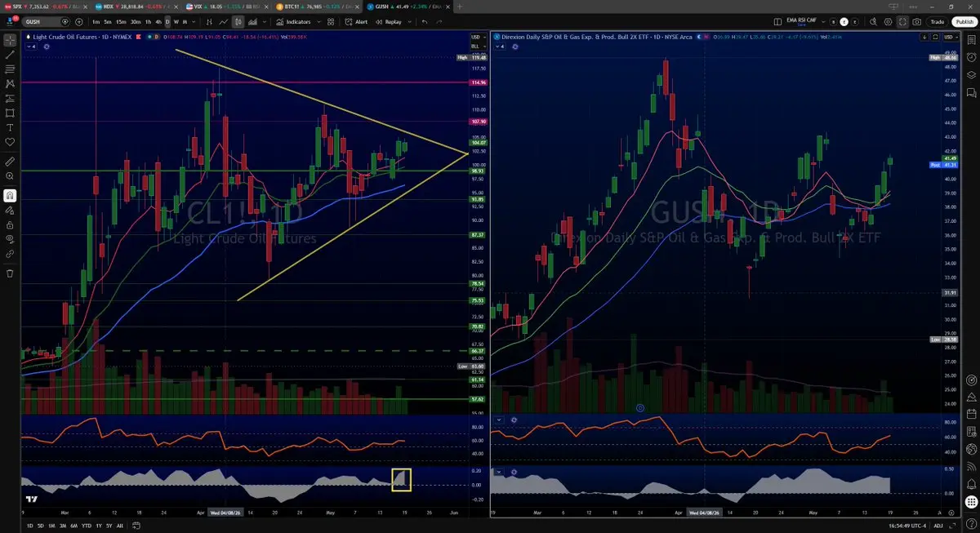Open the Fibonacci tools in the left toolbar

pos(10,69)
